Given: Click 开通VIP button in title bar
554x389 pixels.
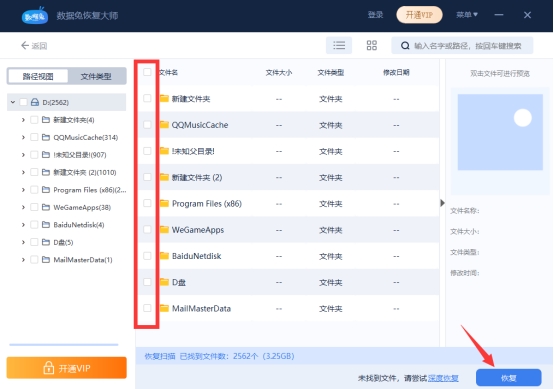Looking at the screenshot, I should (419, 15).
